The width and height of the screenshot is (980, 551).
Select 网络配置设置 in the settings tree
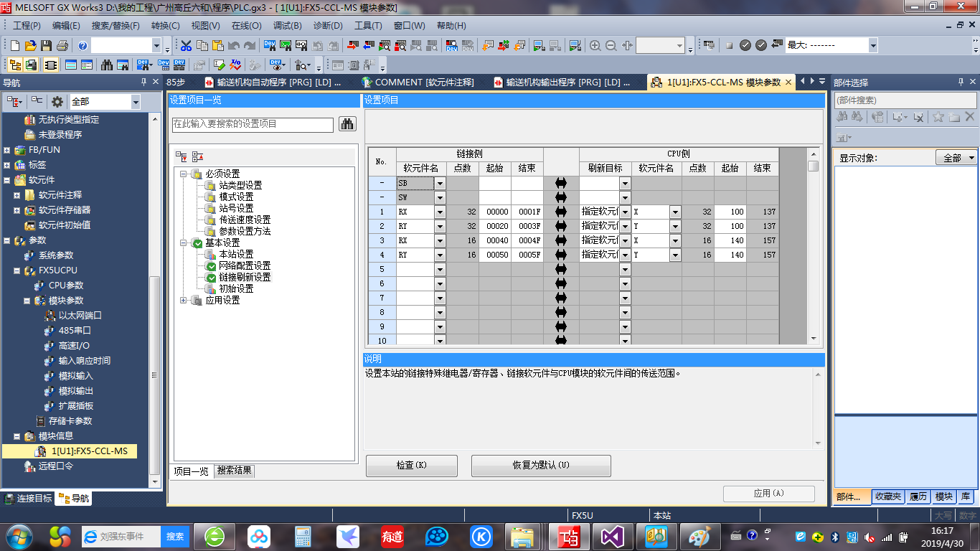tap(245, 265)
